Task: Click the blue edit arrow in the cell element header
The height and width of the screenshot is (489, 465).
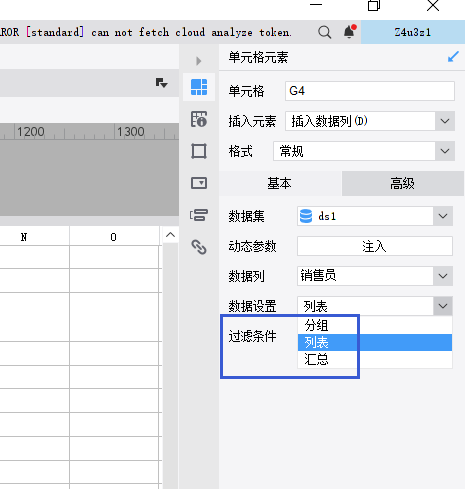Action: pyautogui.click(x=453, y=57)
